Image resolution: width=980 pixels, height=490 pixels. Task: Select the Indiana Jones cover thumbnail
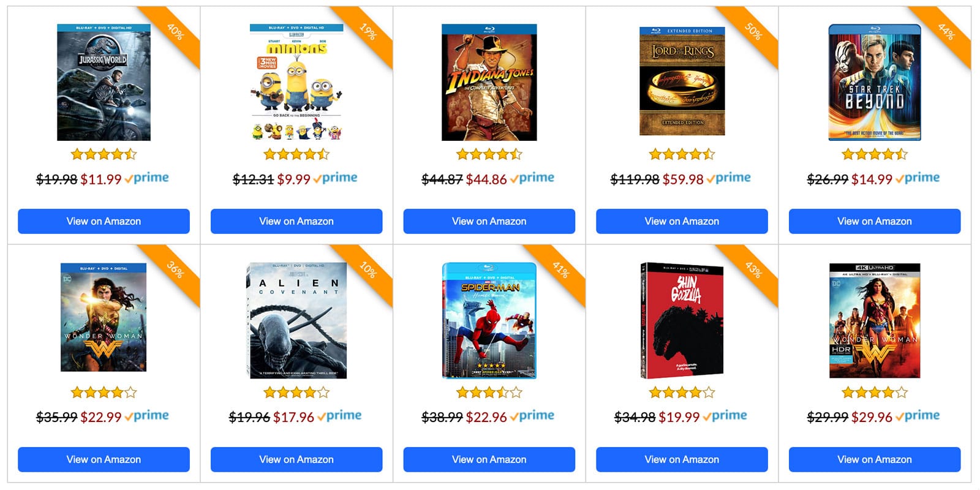[x=489, y=83]
